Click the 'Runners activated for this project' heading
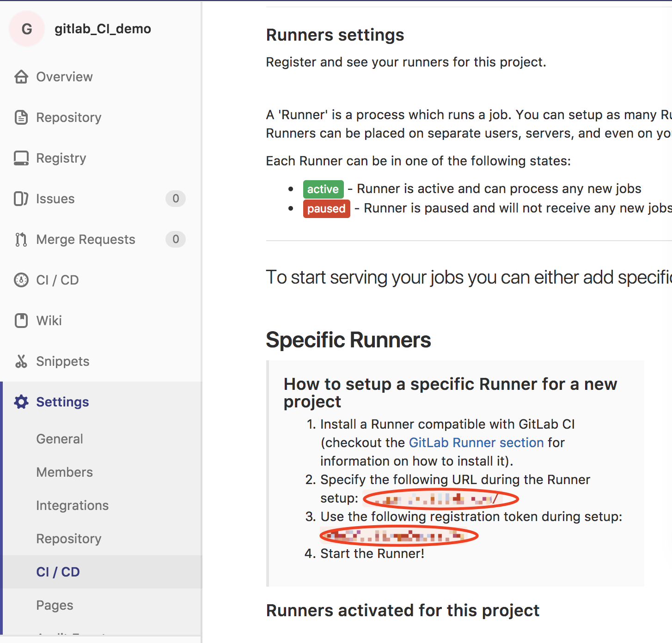This screenshot has height=643, width=672. pos(403,611)
